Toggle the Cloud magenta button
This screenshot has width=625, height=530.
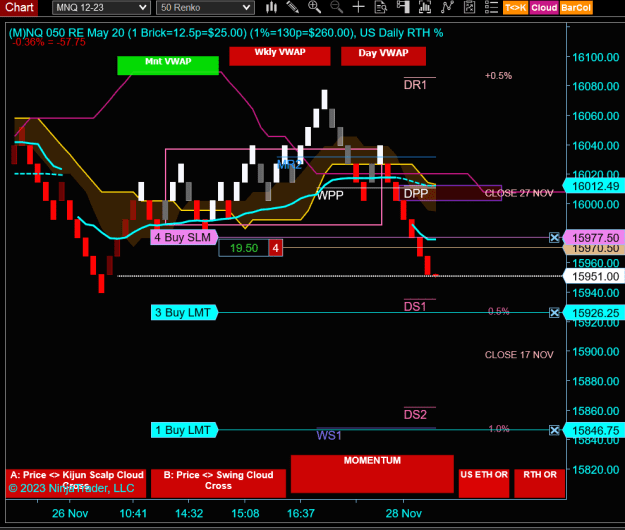point(544,8)
